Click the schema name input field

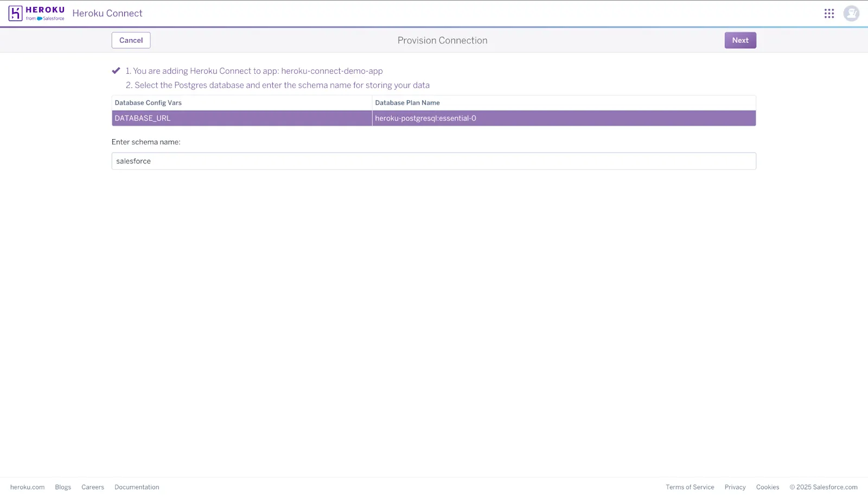(433, 160)
